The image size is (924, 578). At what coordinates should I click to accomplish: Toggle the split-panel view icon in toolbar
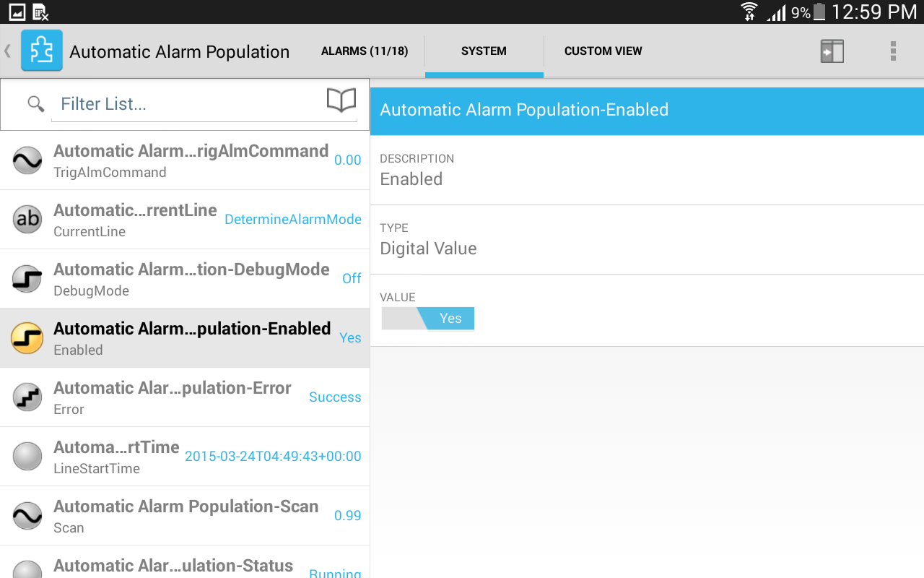(x=832, y=51)
